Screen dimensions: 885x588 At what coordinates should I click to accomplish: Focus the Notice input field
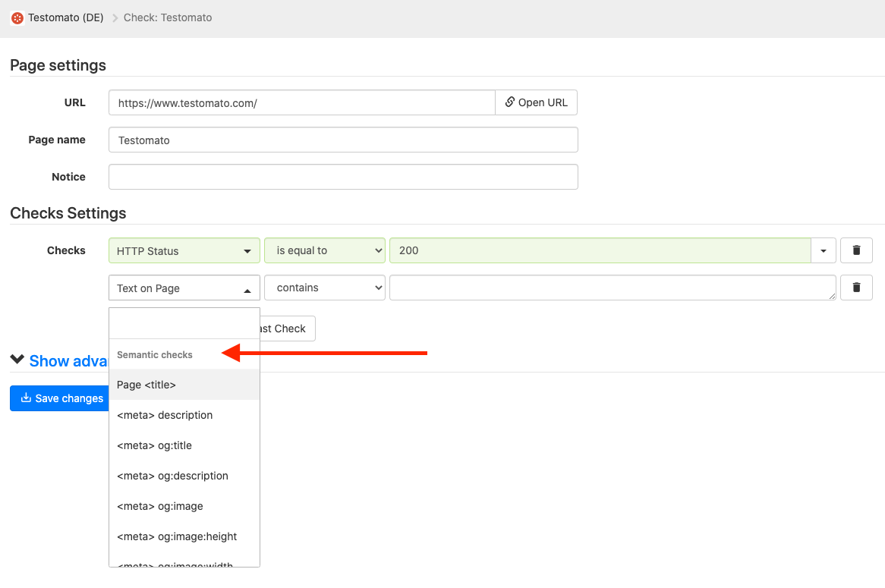(x=343, y=178)
